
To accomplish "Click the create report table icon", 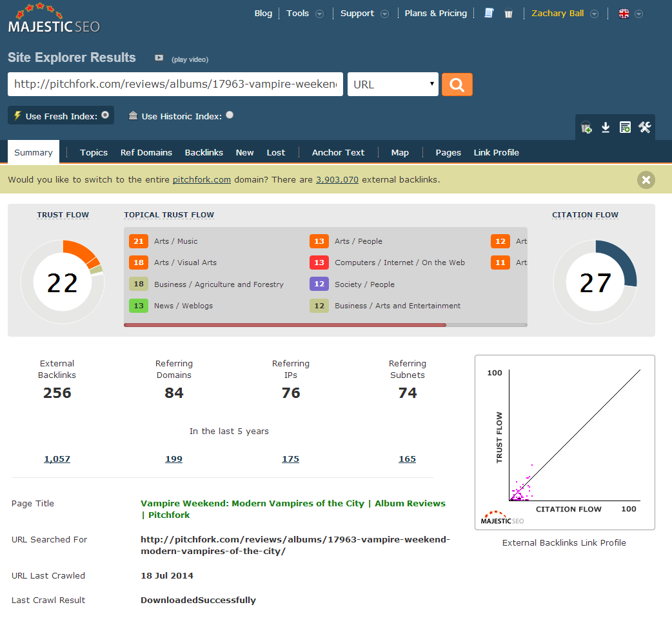I will coord(625,127).
